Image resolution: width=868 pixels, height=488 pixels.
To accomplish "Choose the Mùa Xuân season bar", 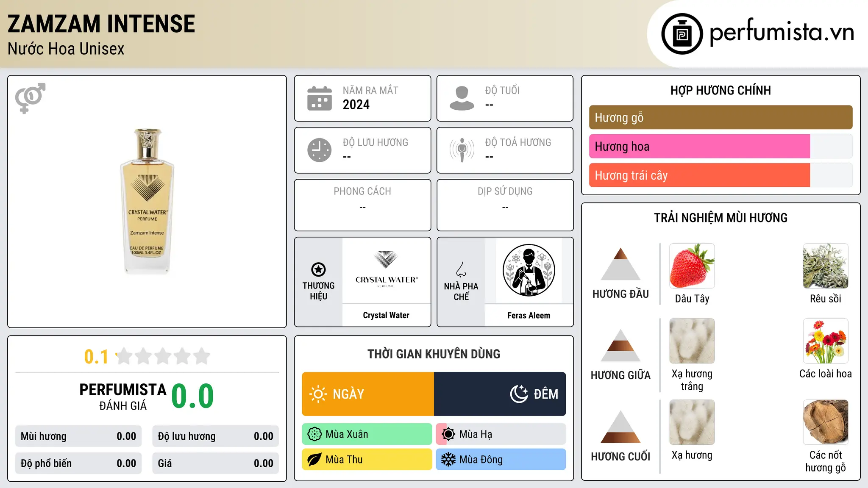I will (367, 434).
